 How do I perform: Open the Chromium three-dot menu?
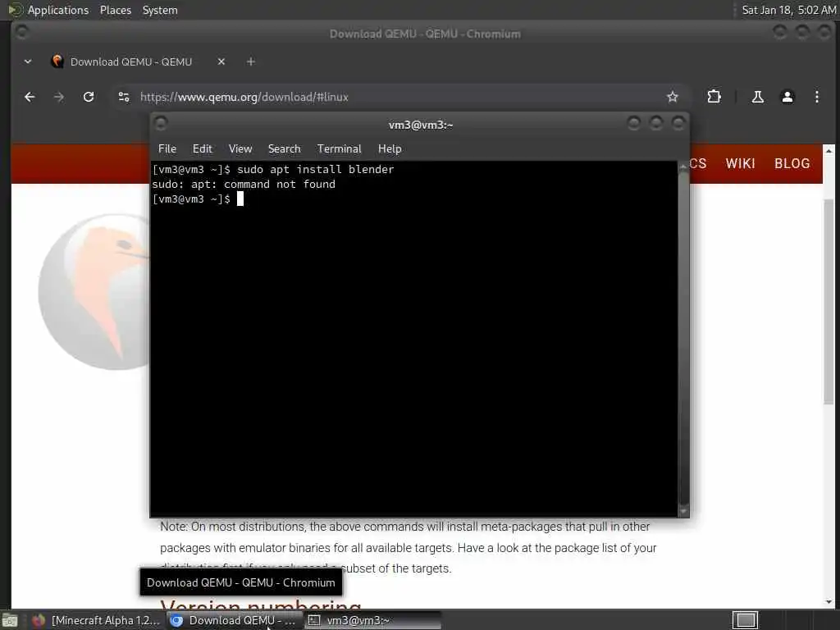coord(816,97)
